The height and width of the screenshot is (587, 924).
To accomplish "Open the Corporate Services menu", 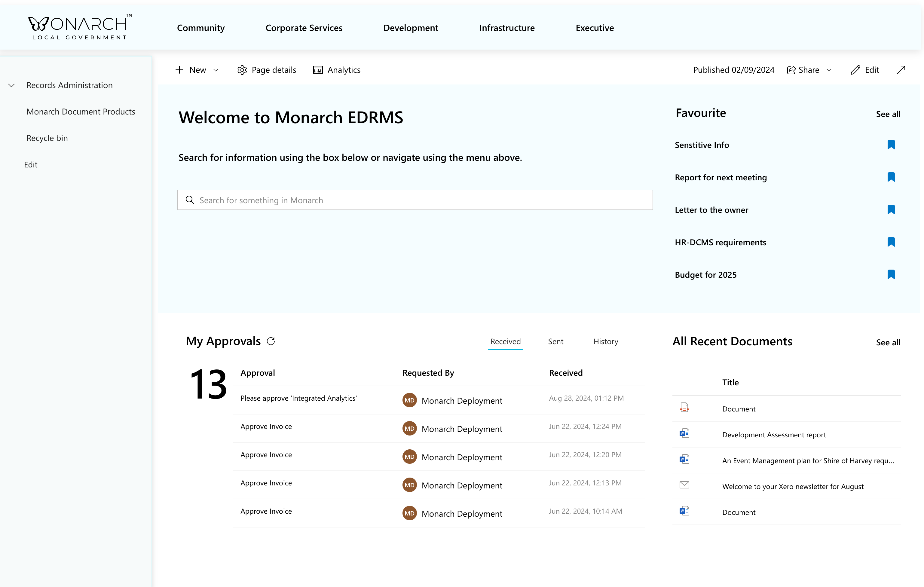I will (x=304, y=28).
